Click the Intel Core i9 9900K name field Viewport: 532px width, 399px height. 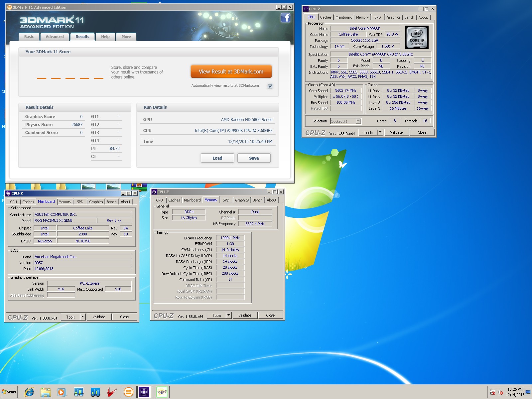point(364,28)
